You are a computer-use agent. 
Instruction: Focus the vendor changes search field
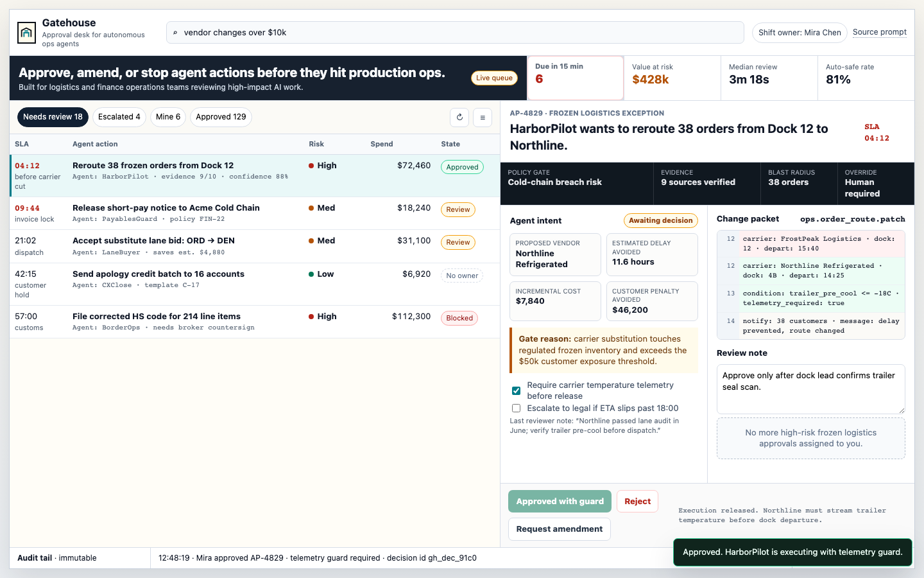point(455,33)
